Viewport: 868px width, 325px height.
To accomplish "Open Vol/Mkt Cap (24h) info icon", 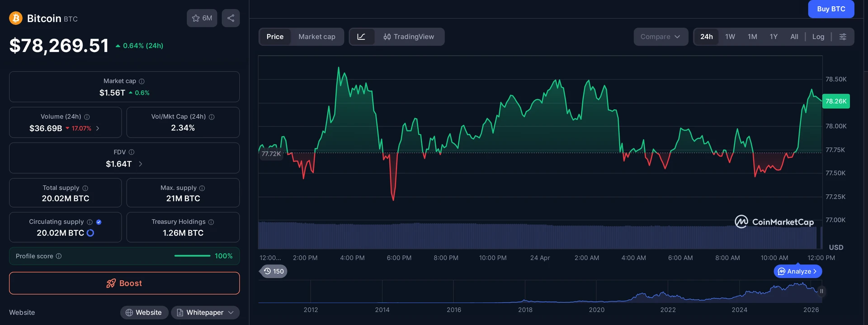I will coord(212,117).
